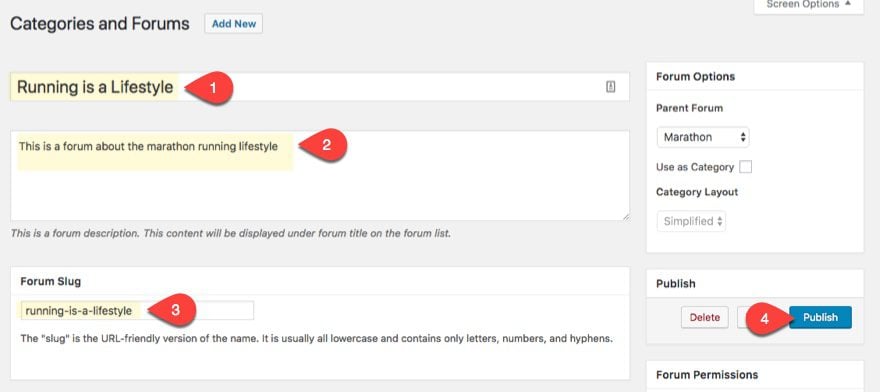The width and height of the screenshot is (880, 392).
Task: Click red callout marker number 2
Action: point(323,145)
